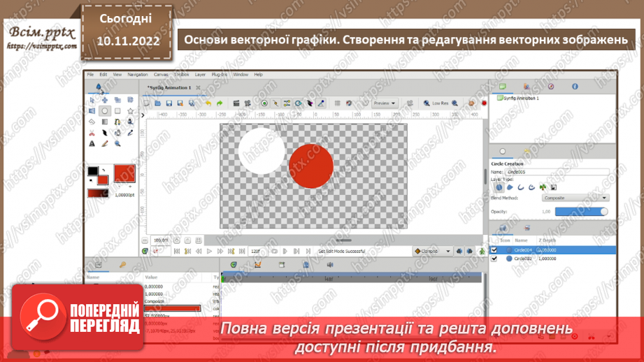The height and width of the screenshot is (362, 644).
Task: Select the Spline tool
Action: click(x=117, y=122)
